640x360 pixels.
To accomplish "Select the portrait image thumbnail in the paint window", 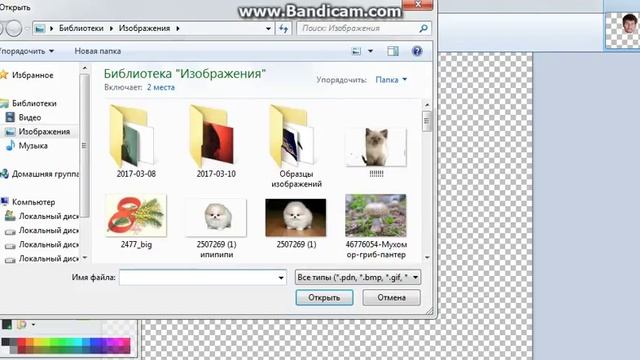I will [x=622, y=30].
